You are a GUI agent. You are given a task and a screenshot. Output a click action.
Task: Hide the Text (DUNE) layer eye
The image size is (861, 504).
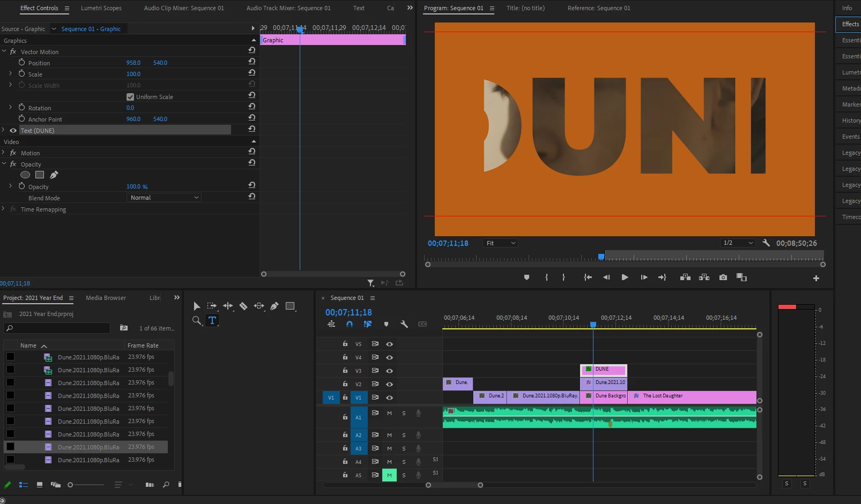click(13, 130)
